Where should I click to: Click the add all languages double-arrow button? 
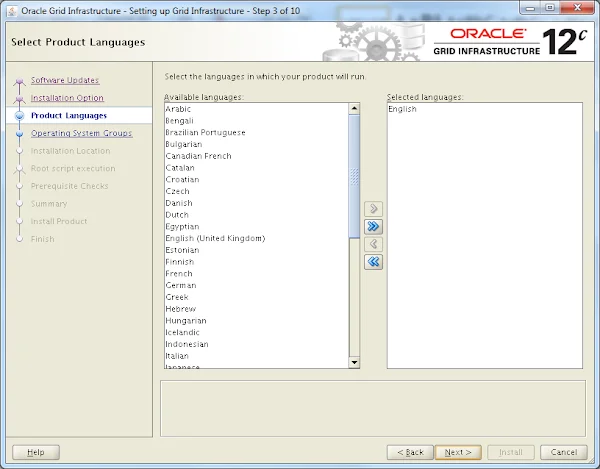pos(373,226)
